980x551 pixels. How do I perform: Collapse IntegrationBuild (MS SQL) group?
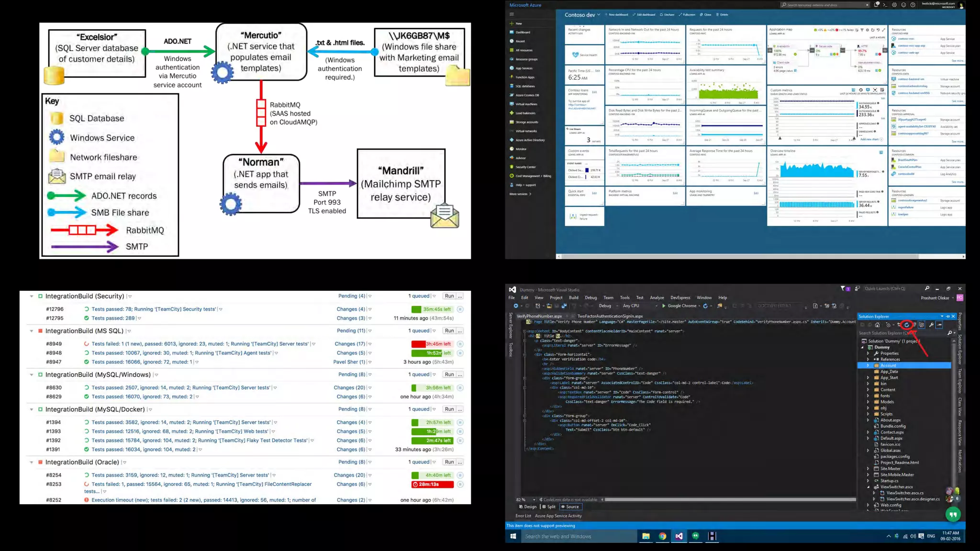pyautogui.click(x=32, y=331)
